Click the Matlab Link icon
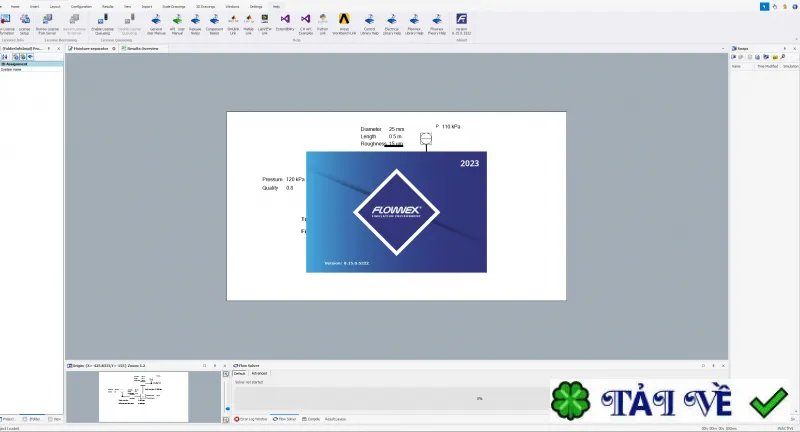The image size is (800, 432). coord(248,24)
